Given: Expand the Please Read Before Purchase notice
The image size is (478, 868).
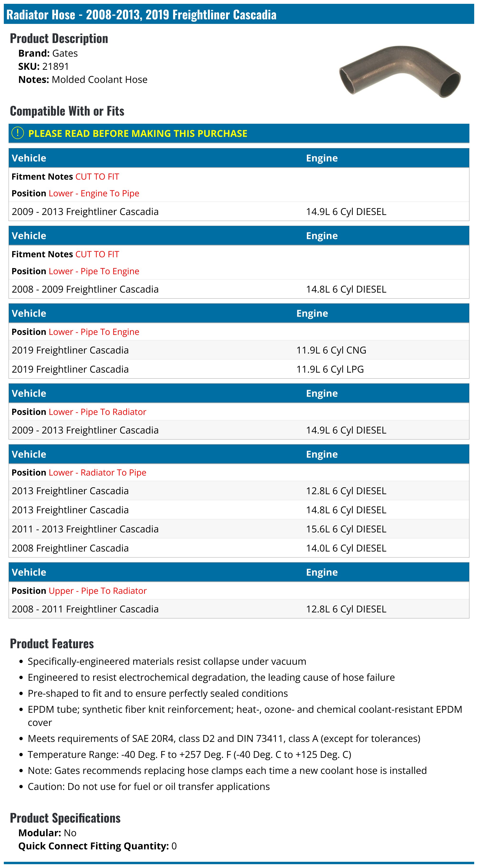Looking at the screenshot, I should point(137,134).
